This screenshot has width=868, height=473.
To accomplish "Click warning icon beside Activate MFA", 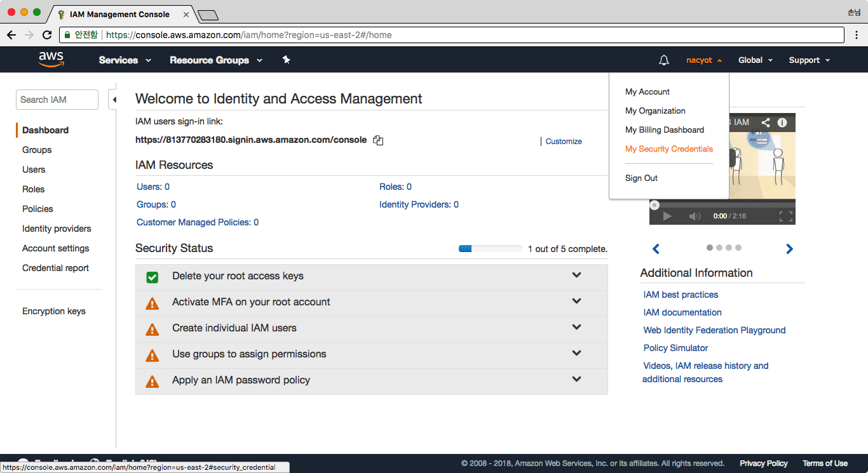I will [152, 303].
